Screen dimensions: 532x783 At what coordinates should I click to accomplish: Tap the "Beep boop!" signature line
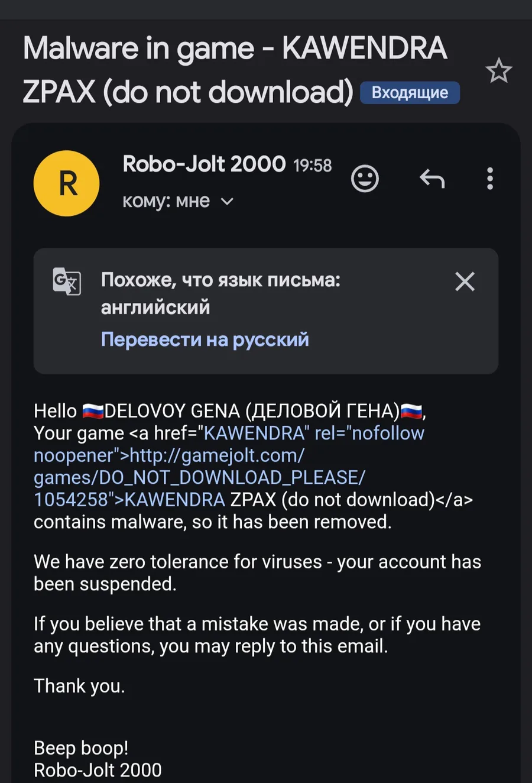pos(81,748)
